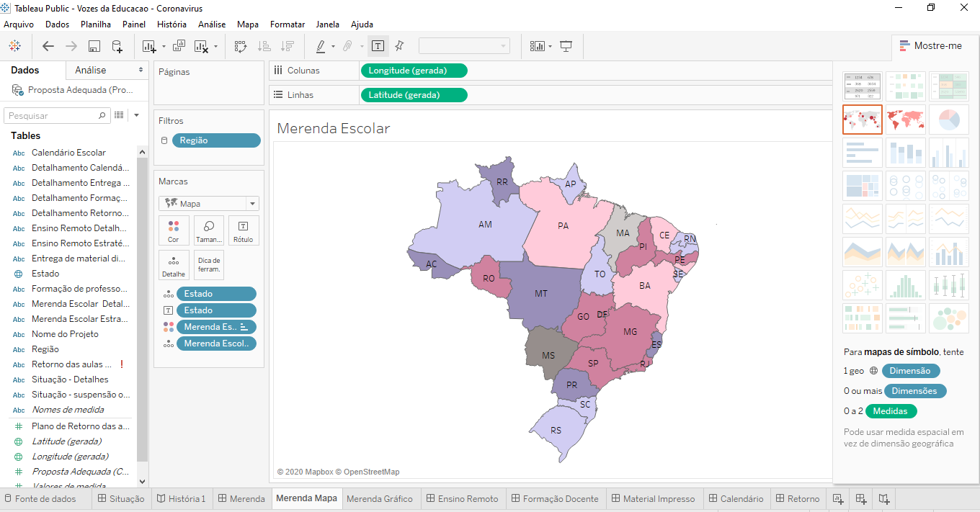Image resolution: width=980 pixels, height=512 pixels.
Task: Click the Save workbook icon
Action: pyautogui.click(x=94, y=45)
